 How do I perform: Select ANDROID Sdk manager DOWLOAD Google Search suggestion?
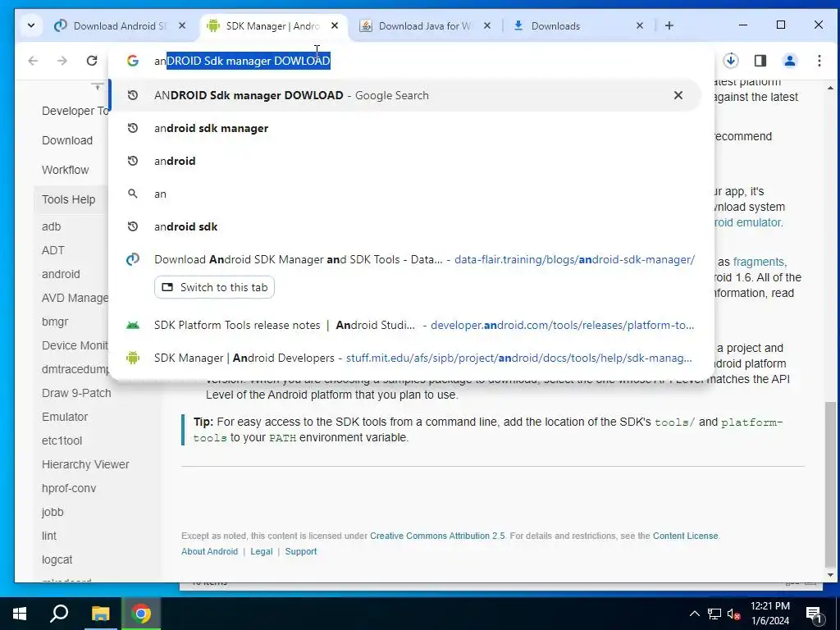tap(405, 95)
